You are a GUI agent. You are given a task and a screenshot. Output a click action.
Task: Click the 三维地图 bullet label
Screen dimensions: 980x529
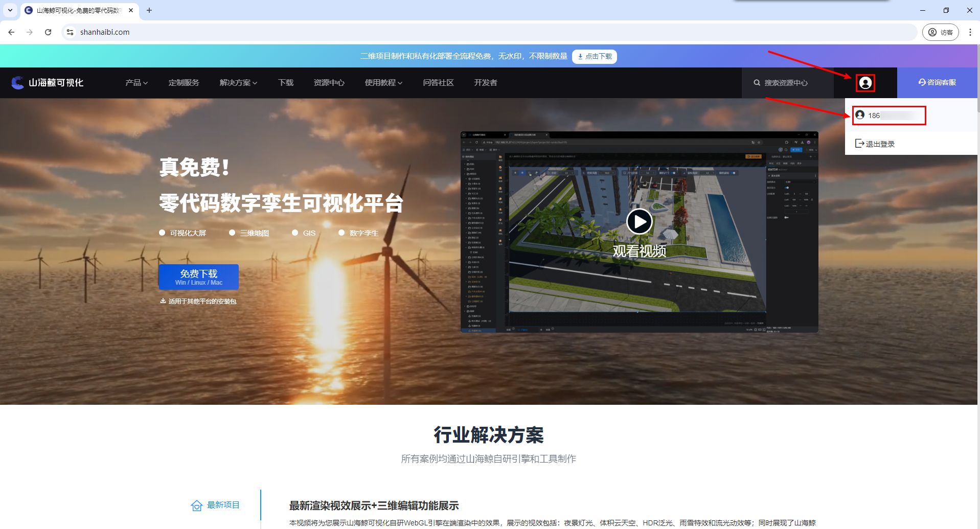pos(255,233)
